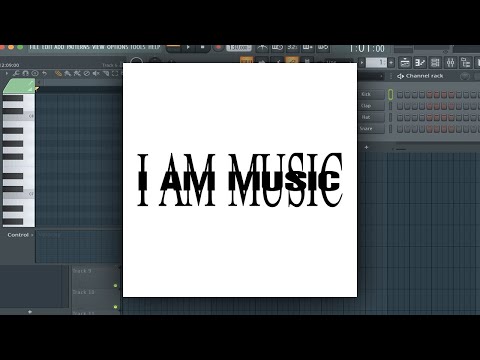Click the Snare channel button
The width and height of the screenshot is (480, 360).
click(372, 129)
